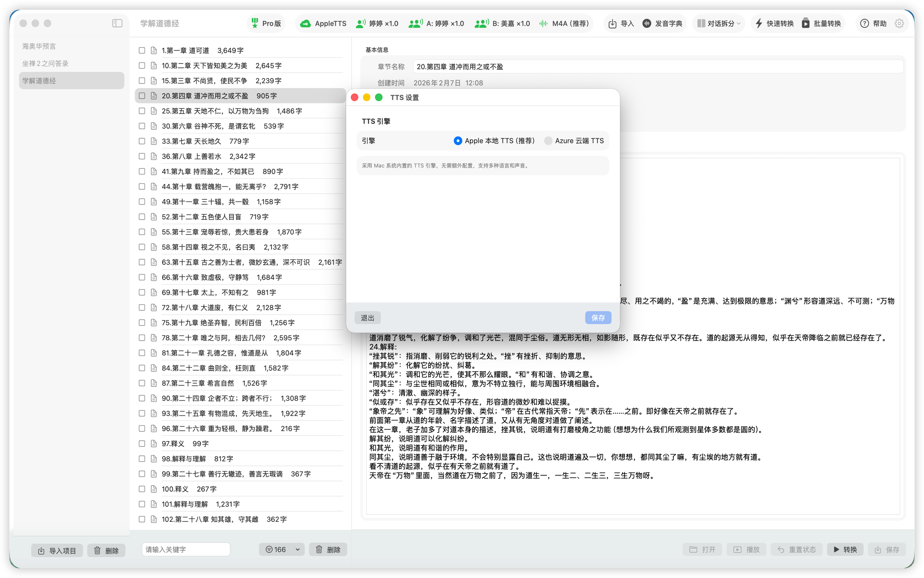Image resolution: width=924 pixels, height=578 pixels.
Task: Open the AppleTTS engine selector
Action: coord(323,23)
